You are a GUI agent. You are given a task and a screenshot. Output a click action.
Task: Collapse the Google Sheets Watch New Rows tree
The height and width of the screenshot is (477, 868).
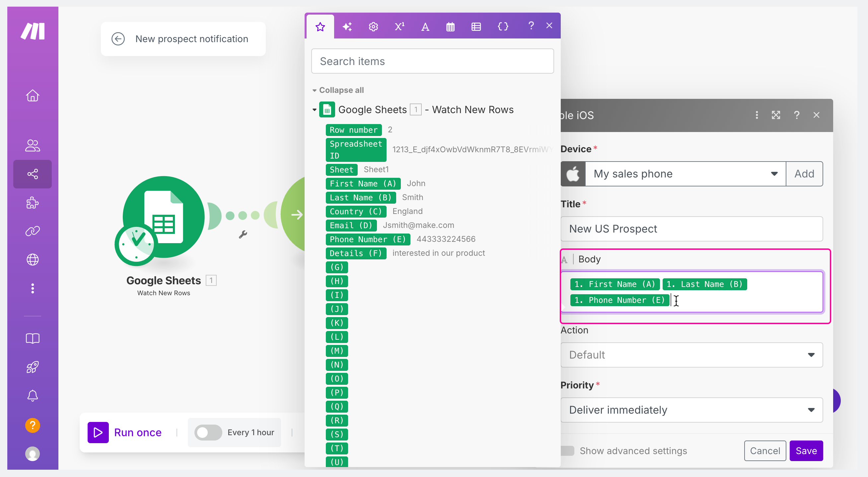point(314,109)
